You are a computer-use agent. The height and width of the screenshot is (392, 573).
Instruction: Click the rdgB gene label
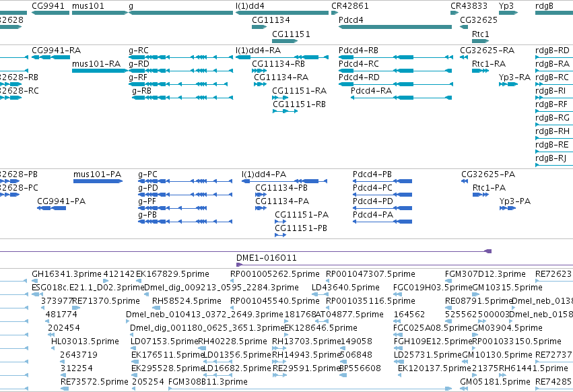point(544,6)
